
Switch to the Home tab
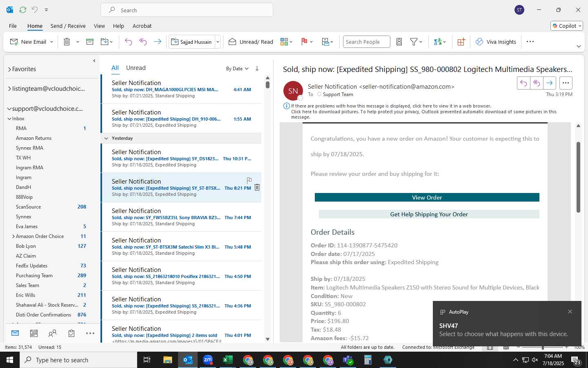tap(35, 26)
